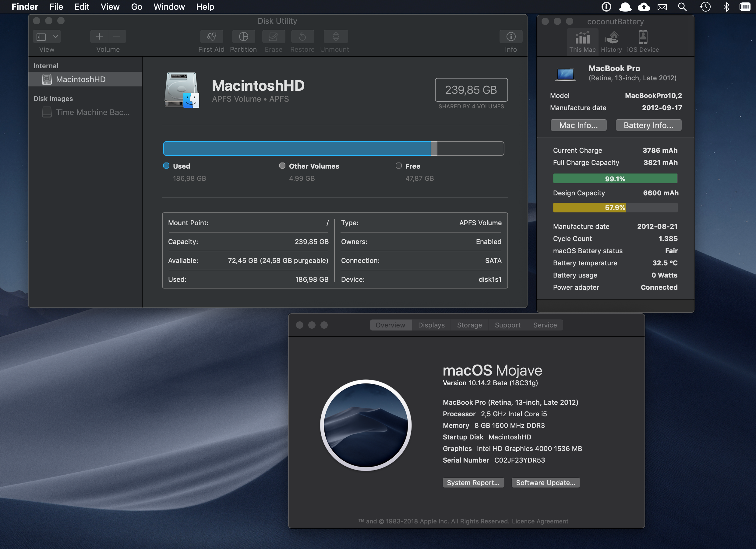Click the macOS Battery status Fair

(671, 250)
